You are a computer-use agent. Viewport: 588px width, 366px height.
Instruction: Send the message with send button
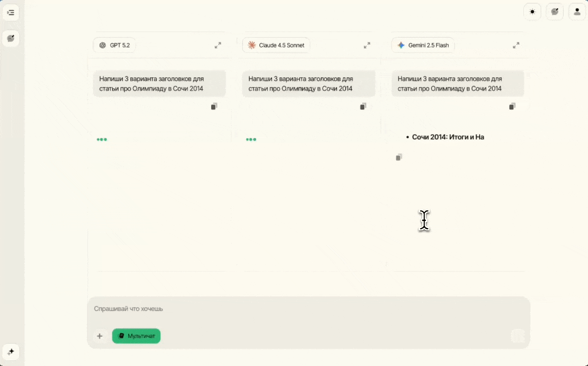click(x=518, y=336)
